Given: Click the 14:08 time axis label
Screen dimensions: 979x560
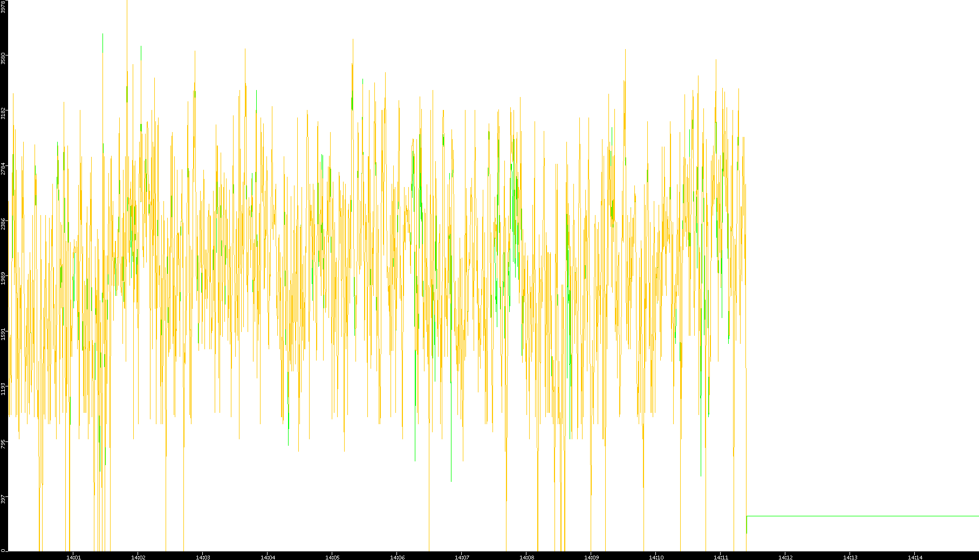Looking at the screenshot, I should tap(526, 557).
